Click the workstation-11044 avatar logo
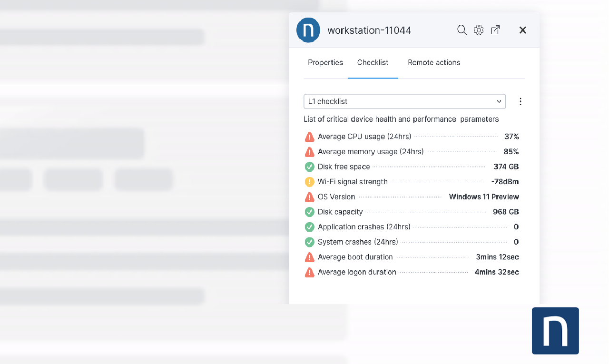The image size is (609, 364). (308, 30)
